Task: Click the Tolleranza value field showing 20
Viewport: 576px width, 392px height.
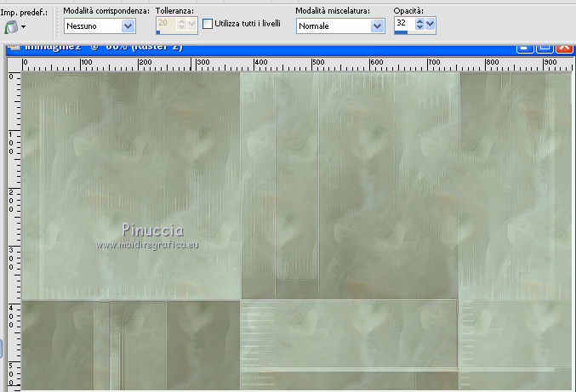Action: click(x=167, y=24)
